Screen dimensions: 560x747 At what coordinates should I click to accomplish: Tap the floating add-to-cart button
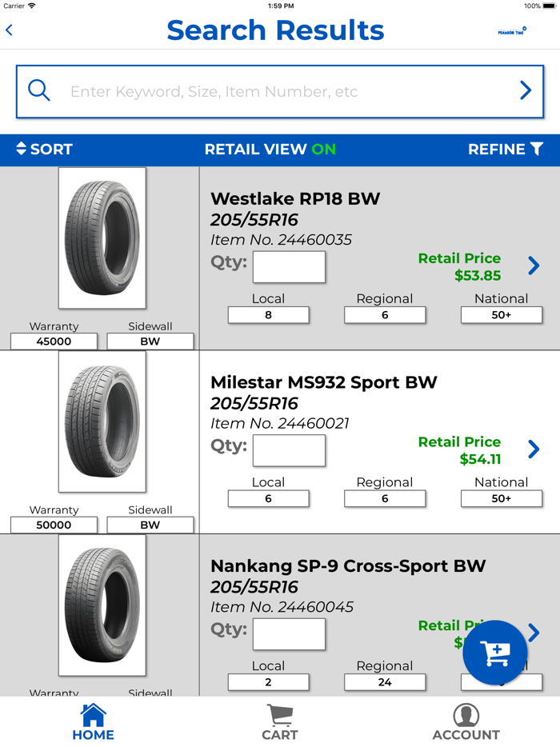[x=494, y=653]
